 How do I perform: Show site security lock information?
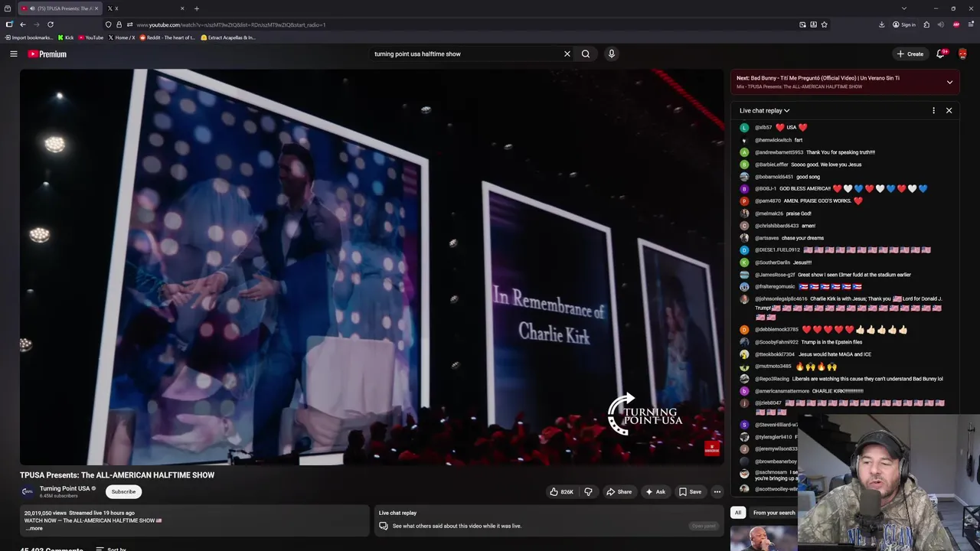[119, 24]
